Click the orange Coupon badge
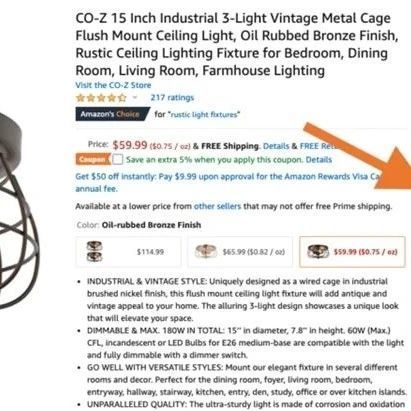 point(93,160)
